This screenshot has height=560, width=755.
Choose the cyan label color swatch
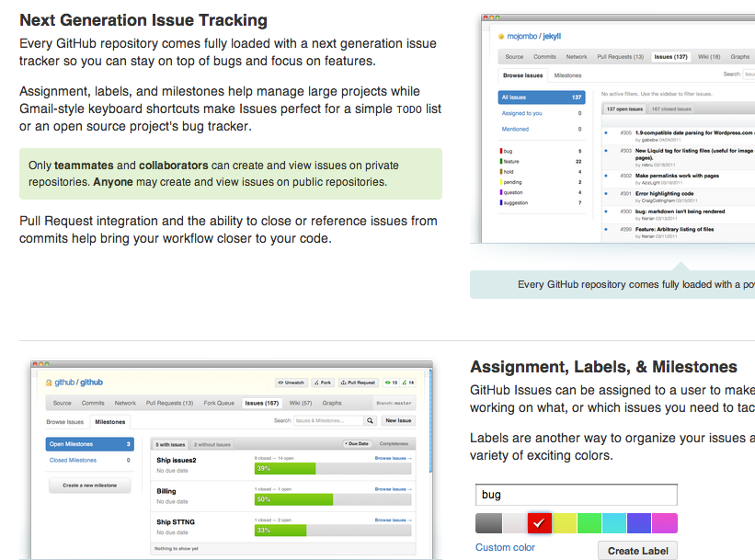tap(614, 523)
